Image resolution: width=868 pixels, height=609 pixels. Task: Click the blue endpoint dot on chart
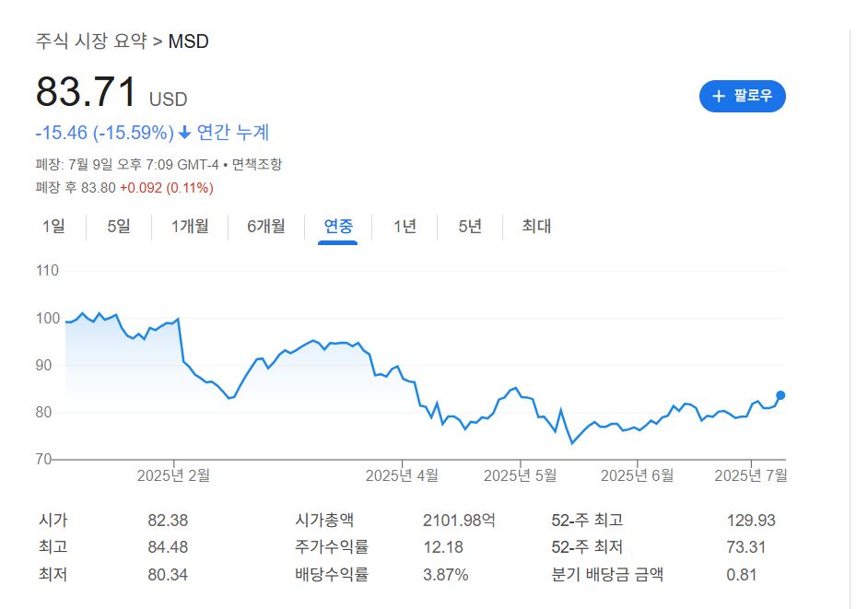click(x=780, y=395)
